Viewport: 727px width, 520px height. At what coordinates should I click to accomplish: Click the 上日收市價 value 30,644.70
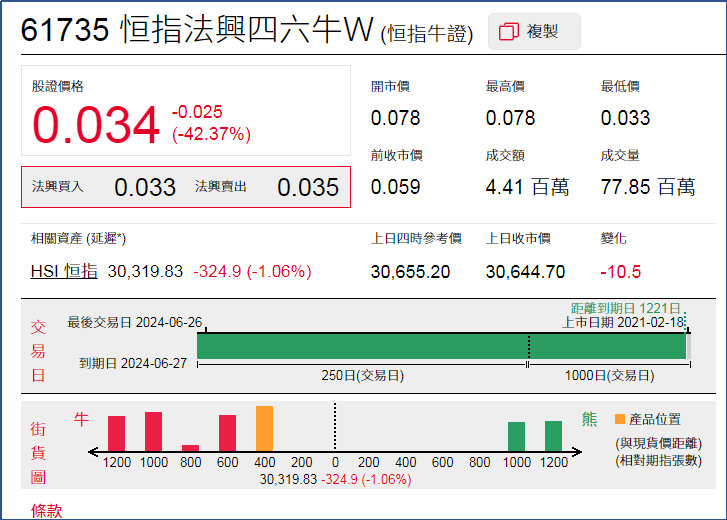click(x=525, y=272)
